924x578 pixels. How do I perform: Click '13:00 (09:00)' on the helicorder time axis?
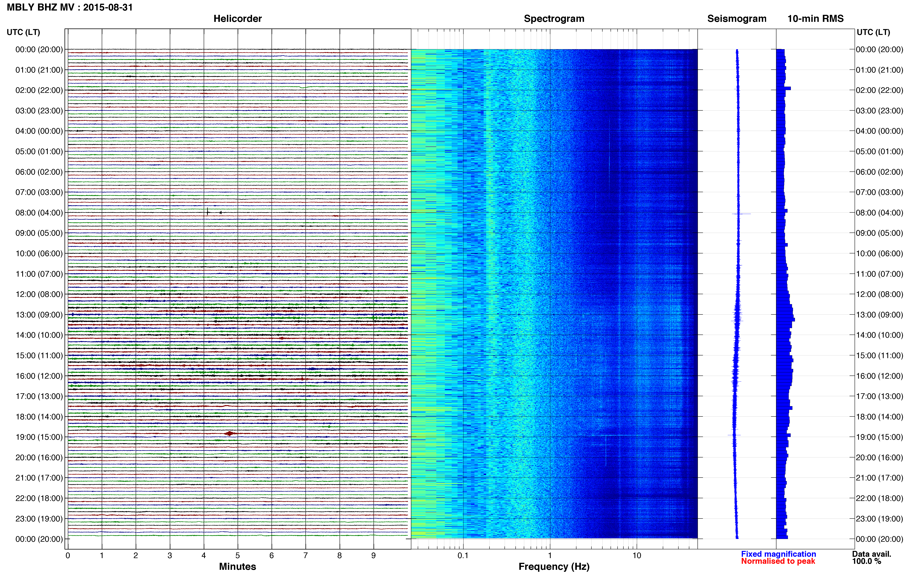coord(39,315)
